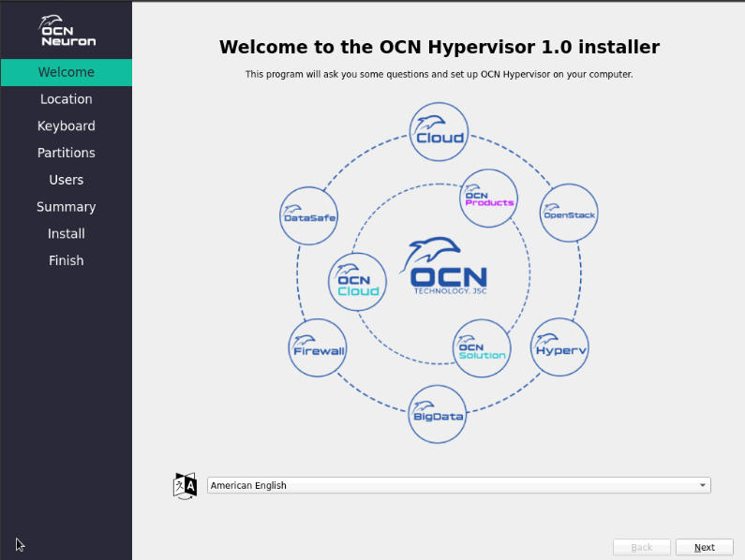
Task: Click the OCN Products circle icon
Action: click(489, 198)
